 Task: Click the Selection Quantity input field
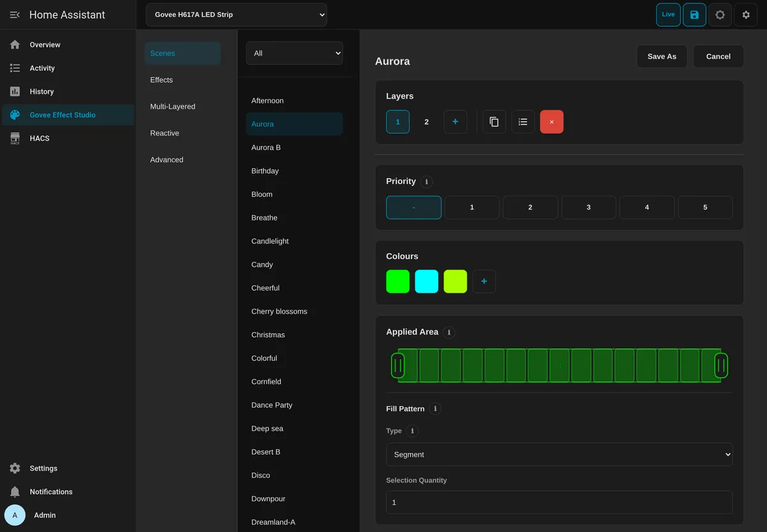pyautogui.click(x=559, y=503)
